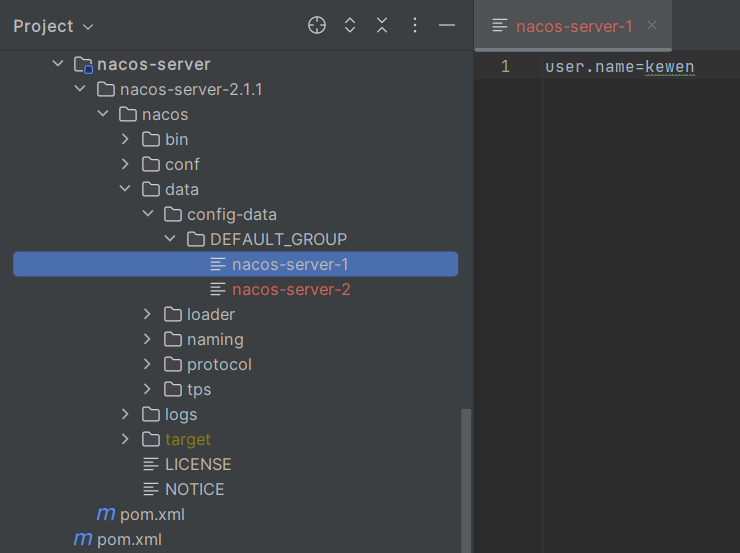Select the LICENSE file in the tree

click(198, 464)
